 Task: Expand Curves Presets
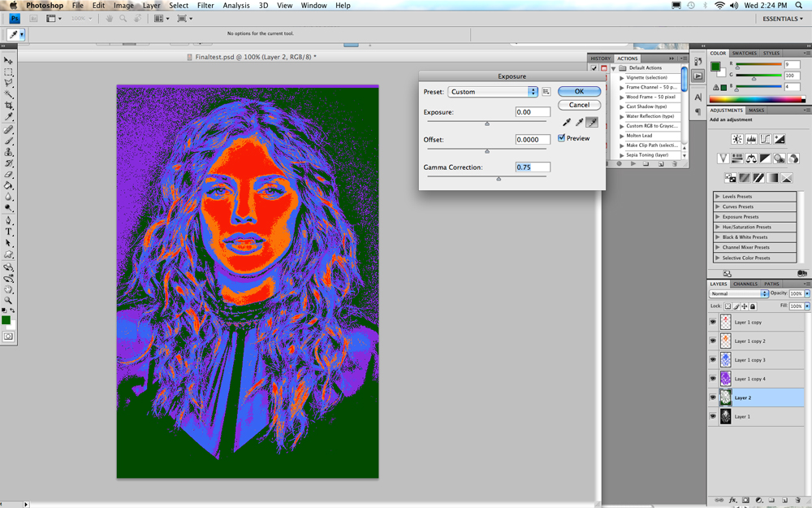pyautogui.click(x=718, y=206)
